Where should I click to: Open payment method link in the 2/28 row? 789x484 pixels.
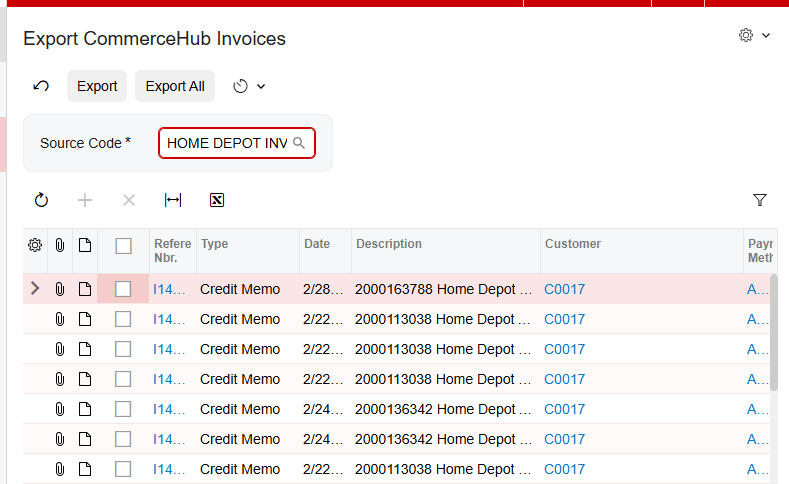click(757, 289)
